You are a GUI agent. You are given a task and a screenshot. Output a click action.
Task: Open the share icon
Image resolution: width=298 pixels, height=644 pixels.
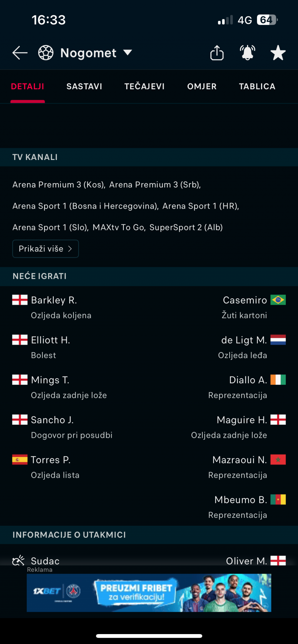coord(217,53)
